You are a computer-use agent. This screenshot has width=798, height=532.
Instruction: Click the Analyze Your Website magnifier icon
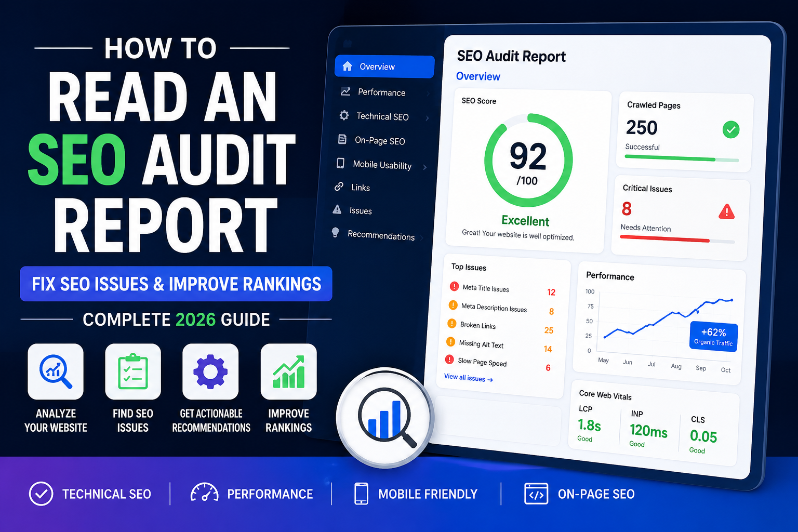point(56,371)
